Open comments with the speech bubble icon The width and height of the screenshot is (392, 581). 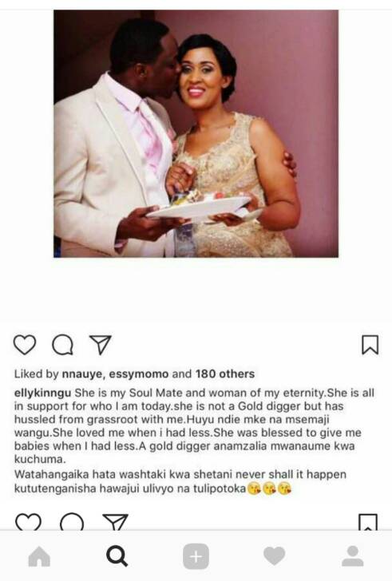[62, 345]
